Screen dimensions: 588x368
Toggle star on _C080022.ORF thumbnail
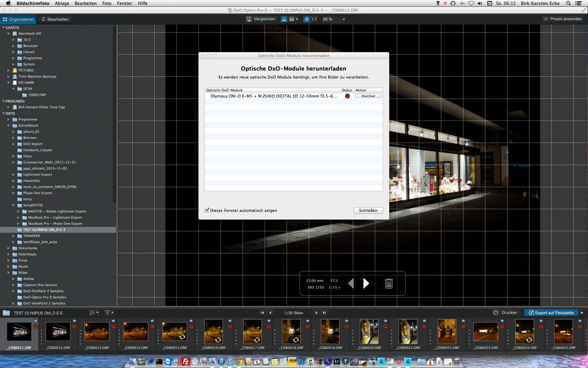click(x=463, y=321)
